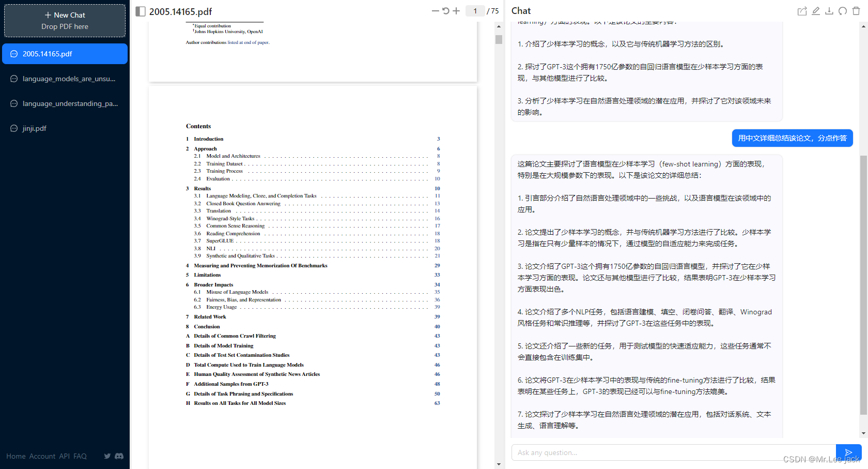
Task: Open 'Results on All Tasks' appendix entry
Action: [x=240, y=403]
